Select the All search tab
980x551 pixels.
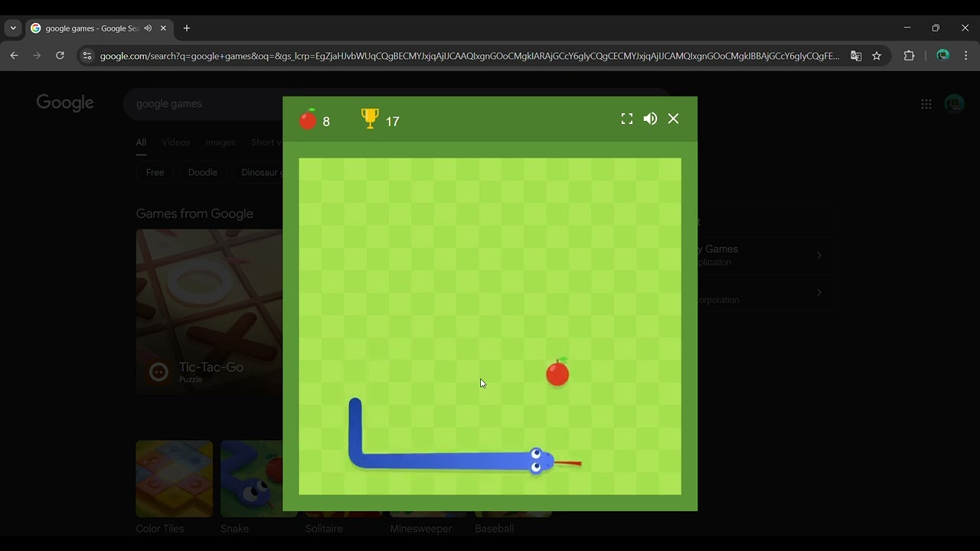[x=141, y=142]
